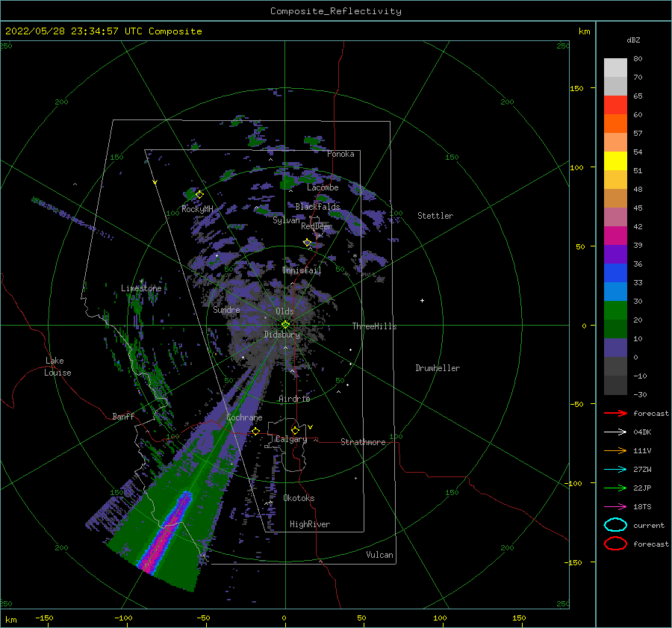Click the cyan current oval icon

click(x=615, y=525)
